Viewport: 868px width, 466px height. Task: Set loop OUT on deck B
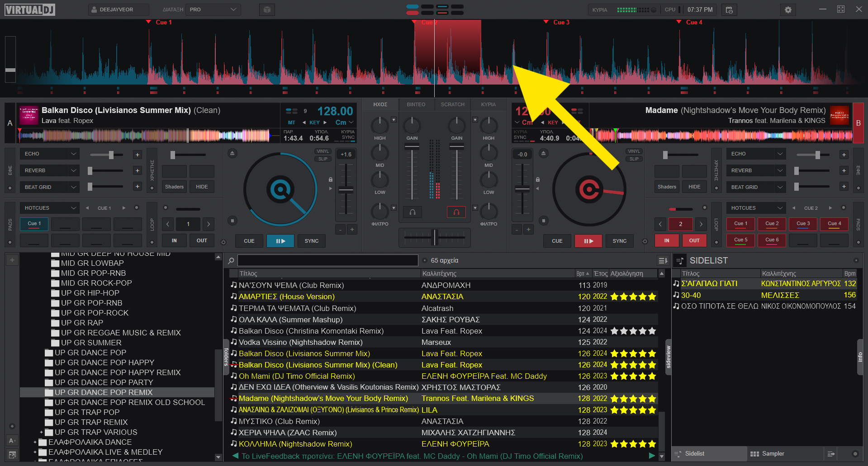pyautogui.click(x=694, y=240)
